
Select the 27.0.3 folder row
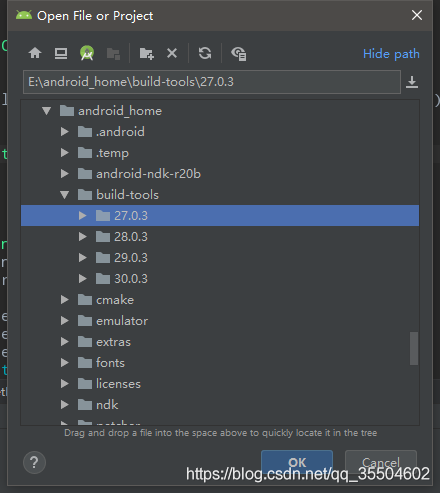point(220,216)
